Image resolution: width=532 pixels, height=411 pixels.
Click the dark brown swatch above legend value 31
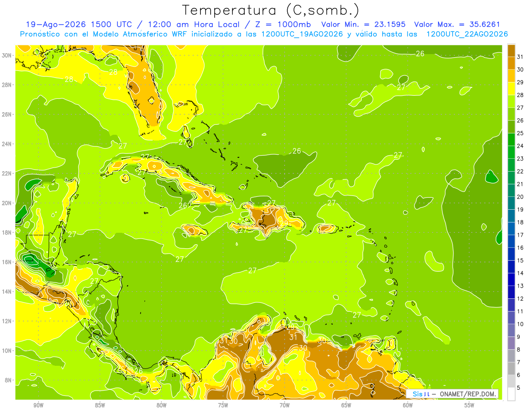(511, 50)
